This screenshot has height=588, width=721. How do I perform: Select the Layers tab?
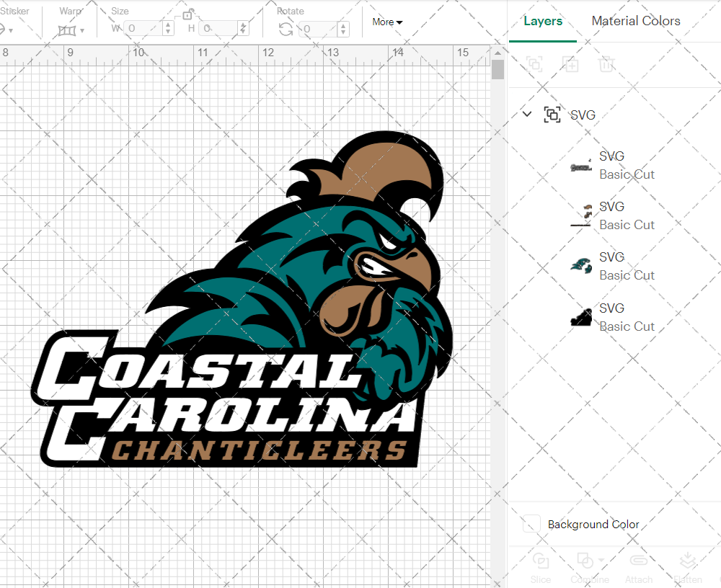[x=543, y=21]
